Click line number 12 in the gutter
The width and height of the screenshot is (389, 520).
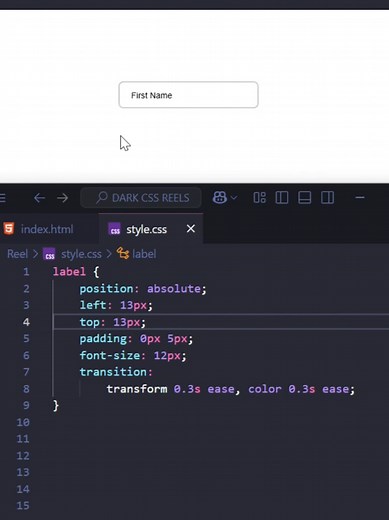tap(23, 456)
